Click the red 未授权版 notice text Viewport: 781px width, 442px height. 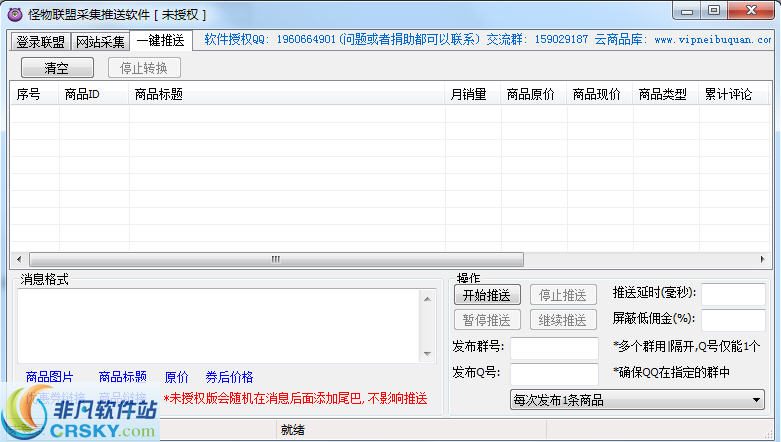tap(295, 398)
